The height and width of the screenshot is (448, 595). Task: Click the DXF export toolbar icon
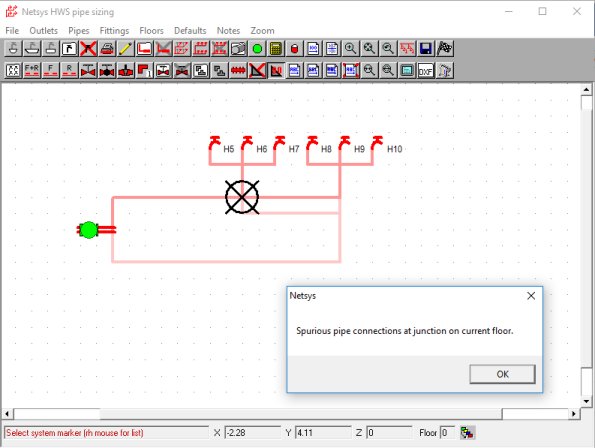click(x=425, y=71)
